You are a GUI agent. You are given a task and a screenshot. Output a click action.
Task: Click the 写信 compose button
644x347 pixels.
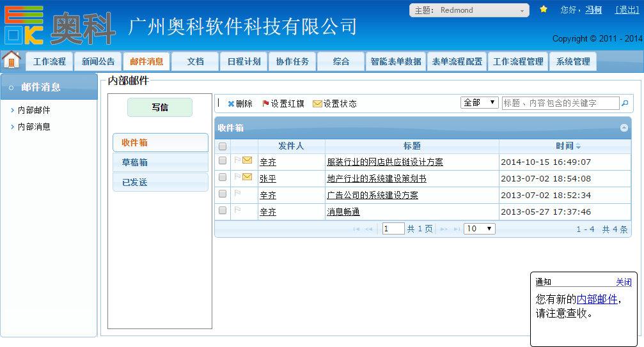click(160, 107)
